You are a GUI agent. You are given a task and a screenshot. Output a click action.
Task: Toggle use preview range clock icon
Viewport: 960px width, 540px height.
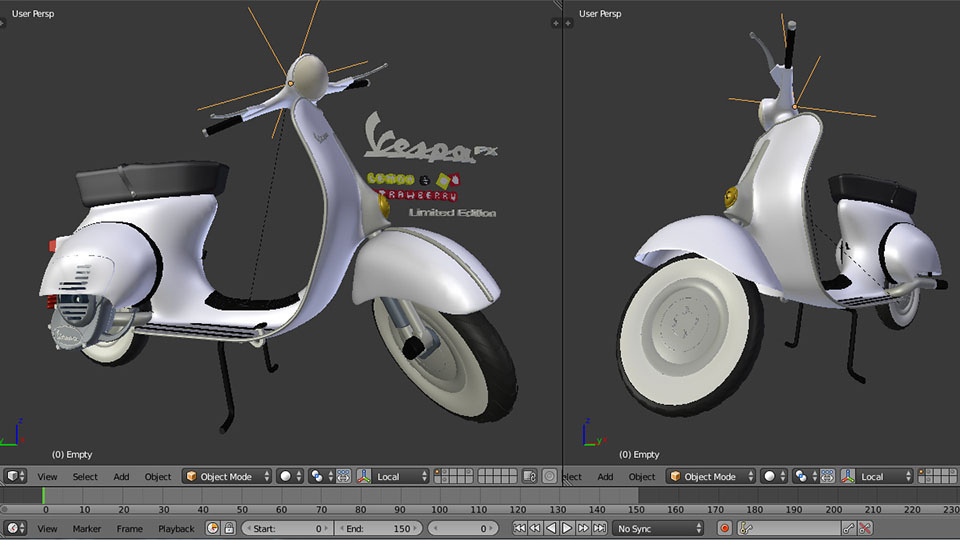point(212,528)
